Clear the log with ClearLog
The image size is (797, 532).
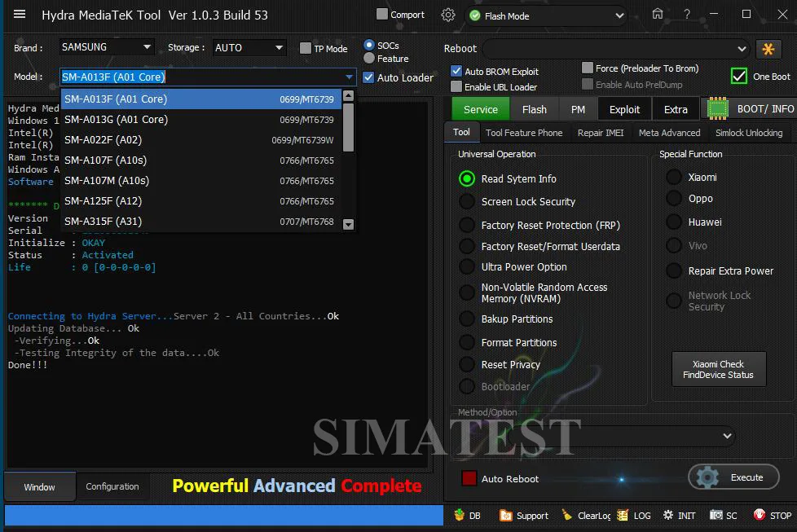[x=586, y=515]
